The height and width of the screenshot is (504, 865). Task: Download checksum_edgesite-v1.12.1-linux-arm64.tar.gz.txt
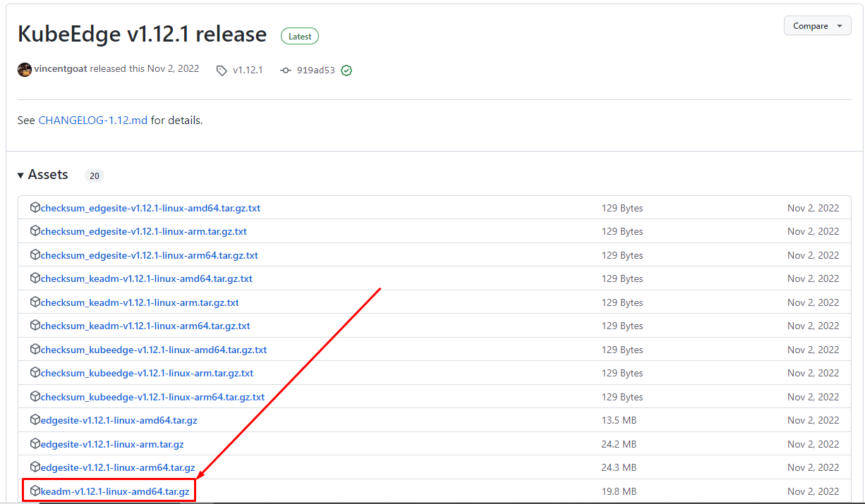pyautogui.click(x=150, y=255)
